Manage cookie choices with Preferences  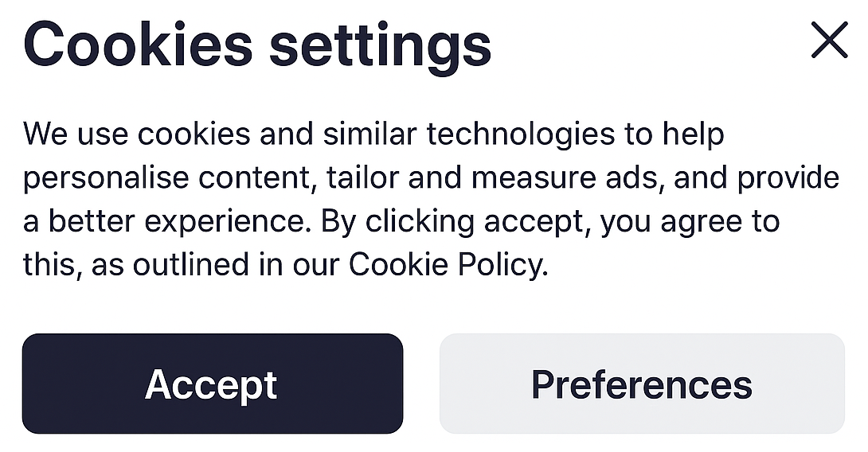coord(641,384)
